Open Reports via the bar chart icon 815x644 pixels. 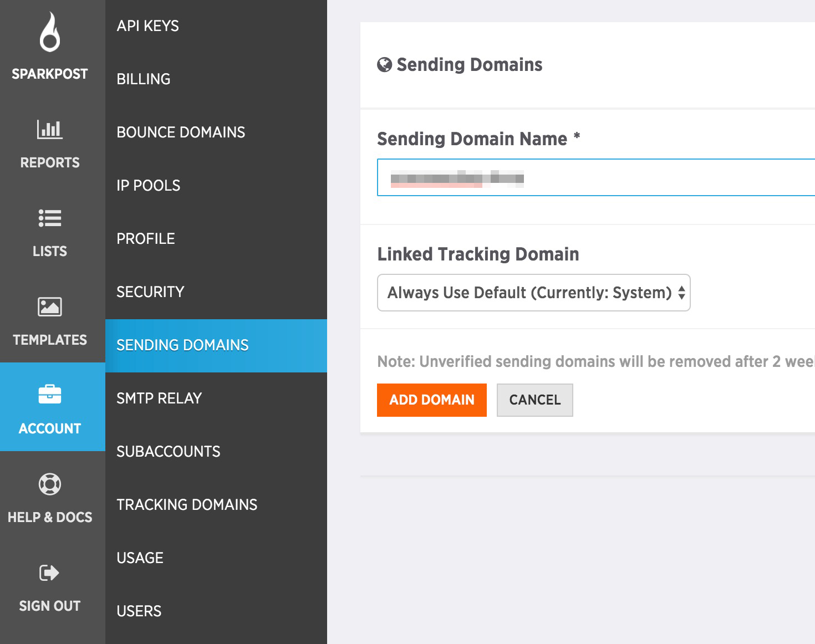point(50,129)
